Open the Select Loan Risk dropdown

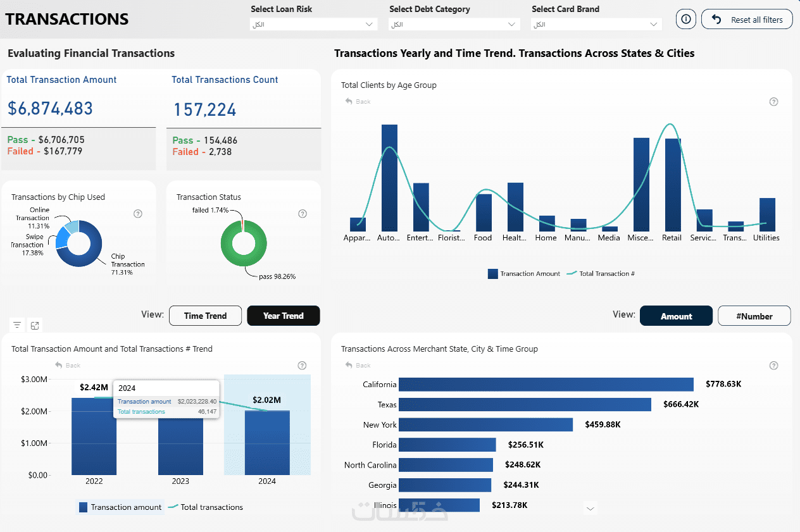click(x=314, y=24)
